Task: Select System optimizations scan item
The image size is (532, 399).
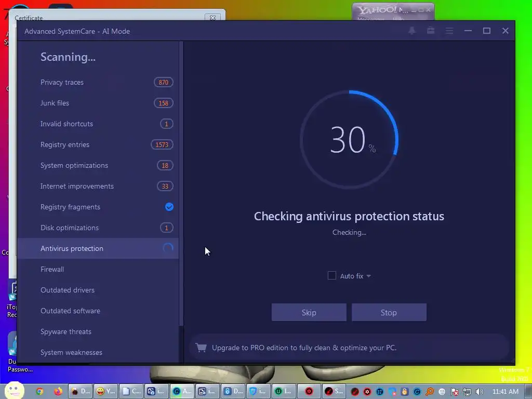Action: point(98,165)
